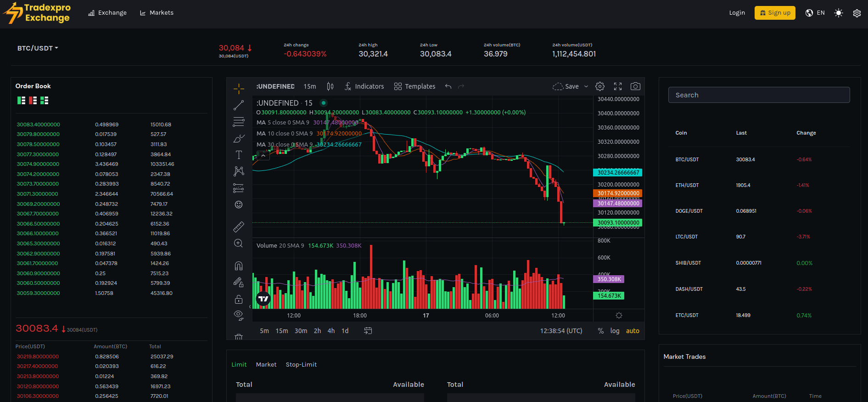Switch to the Stop-Limit order tab

point(301,364)
